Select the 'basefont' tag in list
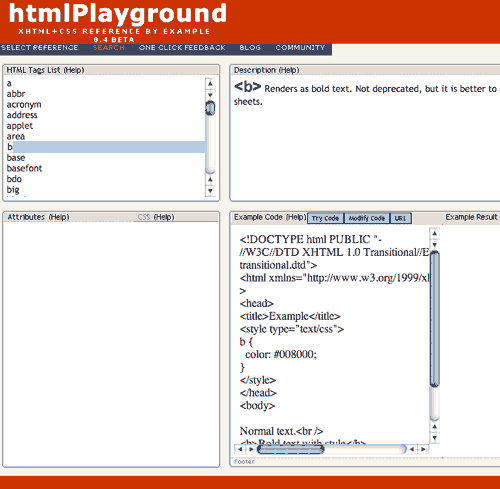 [24, 168]
